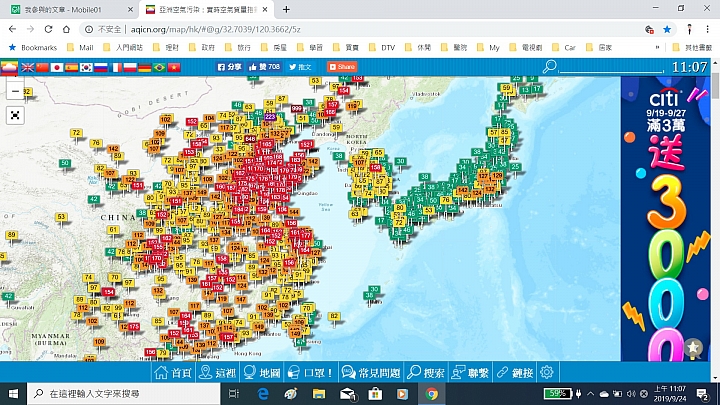Open the Car bookmark folder

(564, 47)
